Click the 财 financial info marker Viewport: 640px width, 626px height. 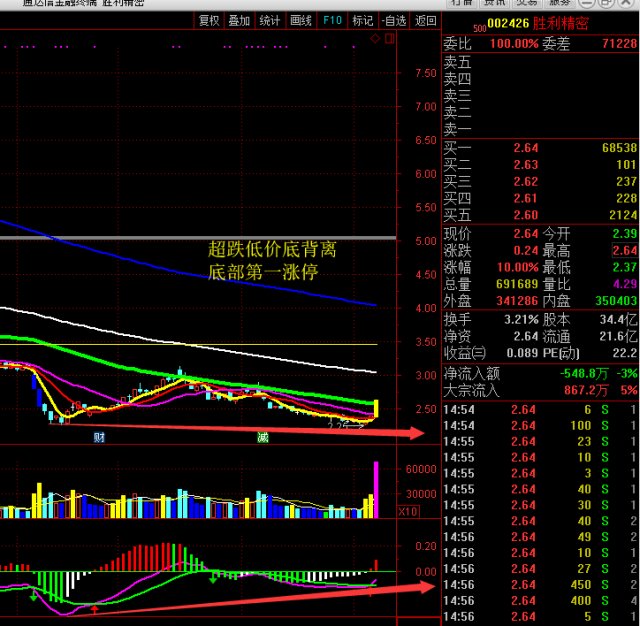tap(100, 437)
